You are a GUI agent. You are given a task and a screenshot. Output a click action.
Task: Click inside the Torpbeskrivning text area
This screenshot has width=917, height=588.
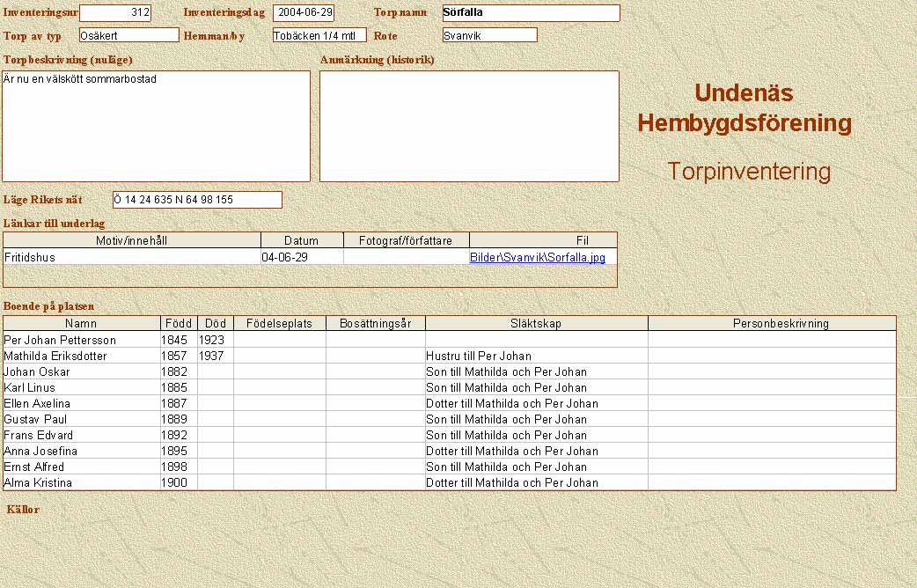tap(156, 126)
